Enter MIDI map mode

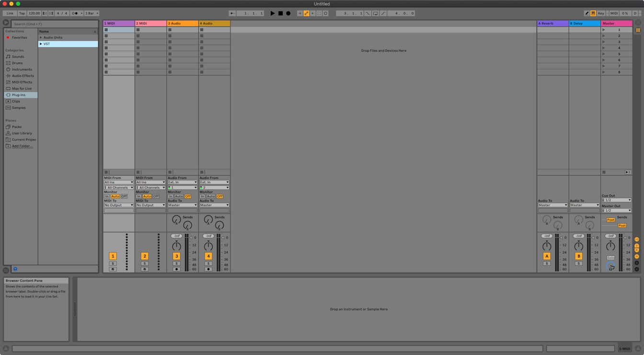tap(613, 13)
